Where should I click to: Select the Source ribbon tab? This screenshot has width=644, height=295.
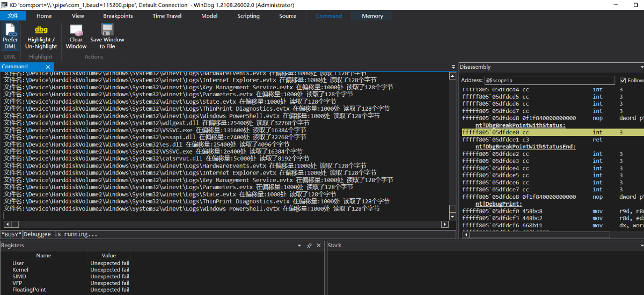[x=288, y=16]
